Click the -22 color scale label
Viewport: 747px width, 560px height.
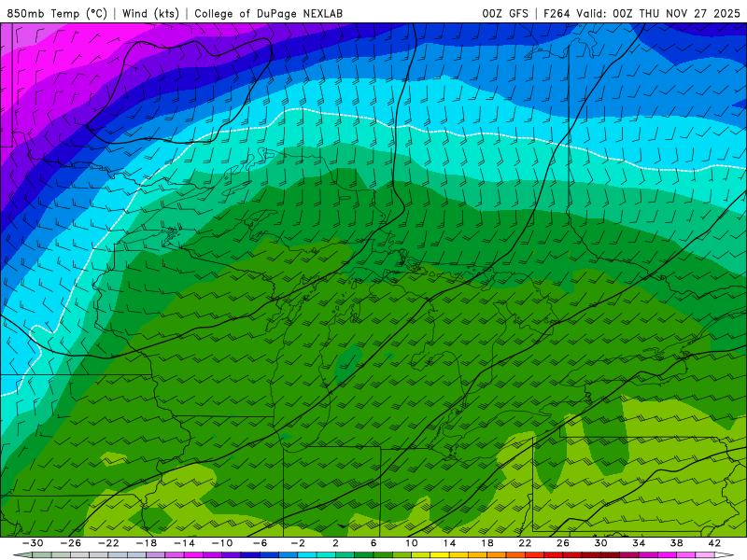[x=108, y=543]
